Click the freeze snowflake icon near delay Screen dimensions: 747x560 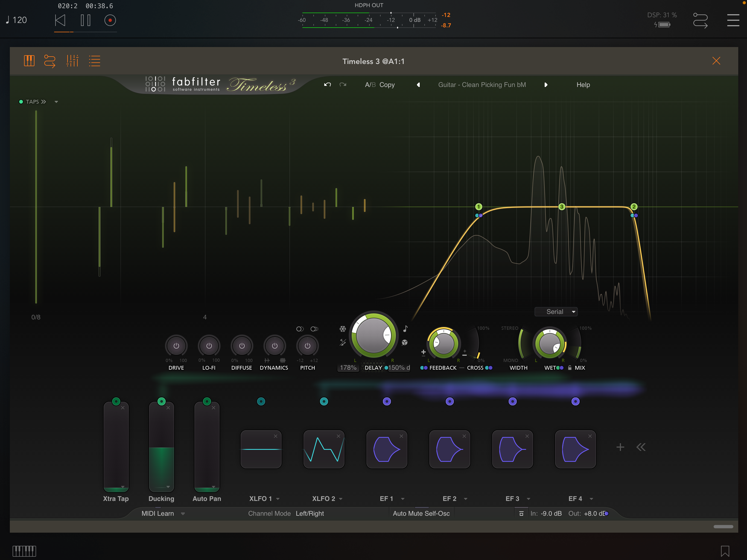point(343,329)
